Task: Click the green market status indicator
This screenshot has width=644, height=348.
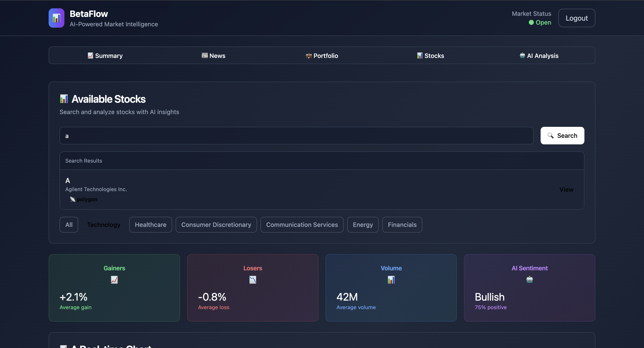Action: [x=531, y=23]
